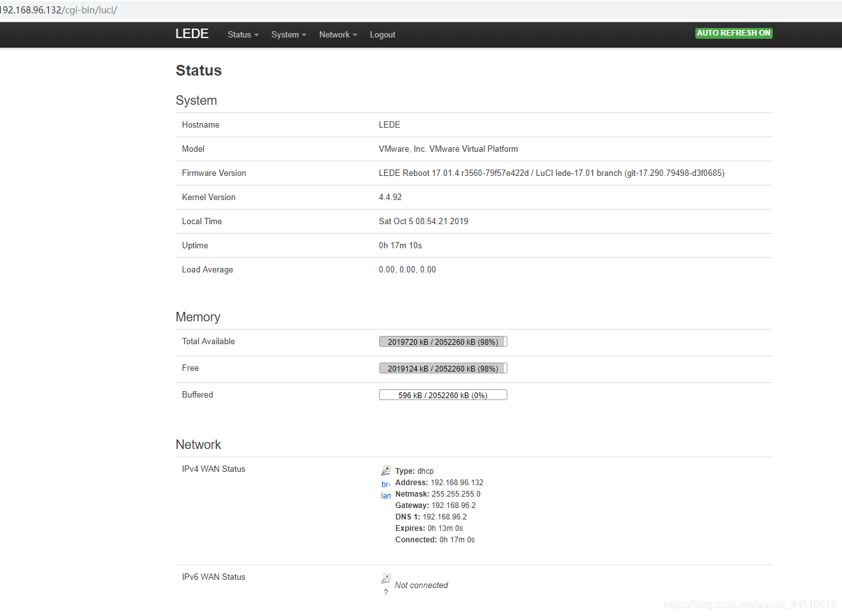Click the IPv6 WAN Status label
Viewport: 842px width, 616px height.
pyautogui.click(x=213, y=577)
